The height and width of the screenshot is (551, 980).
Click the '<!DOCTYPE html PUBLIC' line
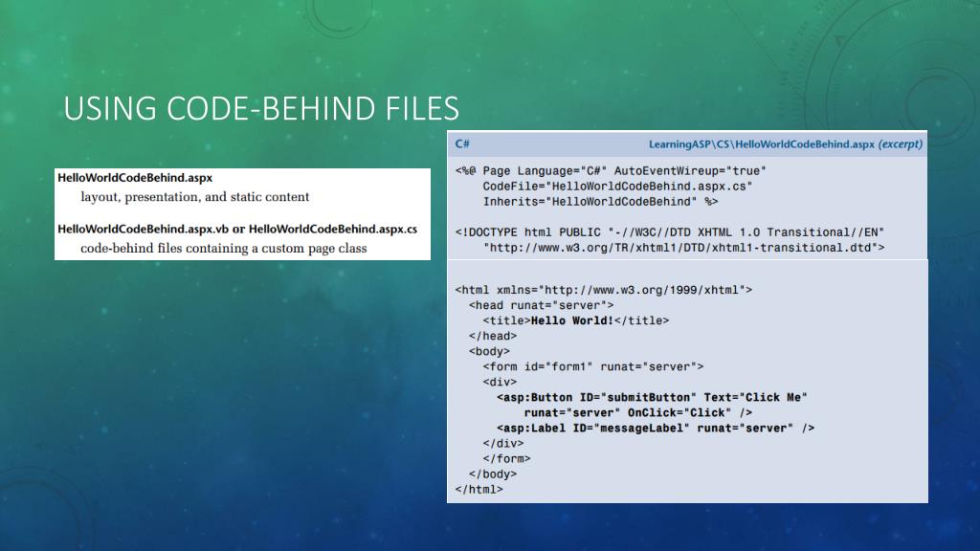669,232
